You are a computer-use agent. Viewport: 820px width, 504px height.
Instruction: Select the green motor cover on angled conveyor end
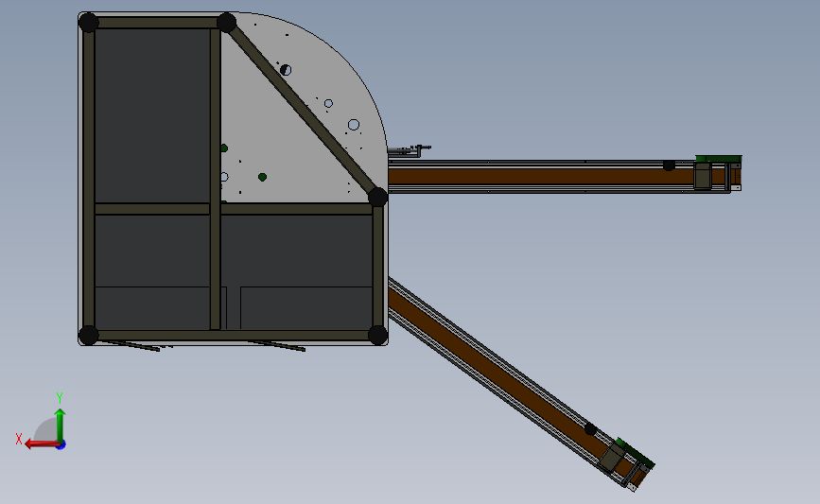pyautogui.click(x=635, y=453)
